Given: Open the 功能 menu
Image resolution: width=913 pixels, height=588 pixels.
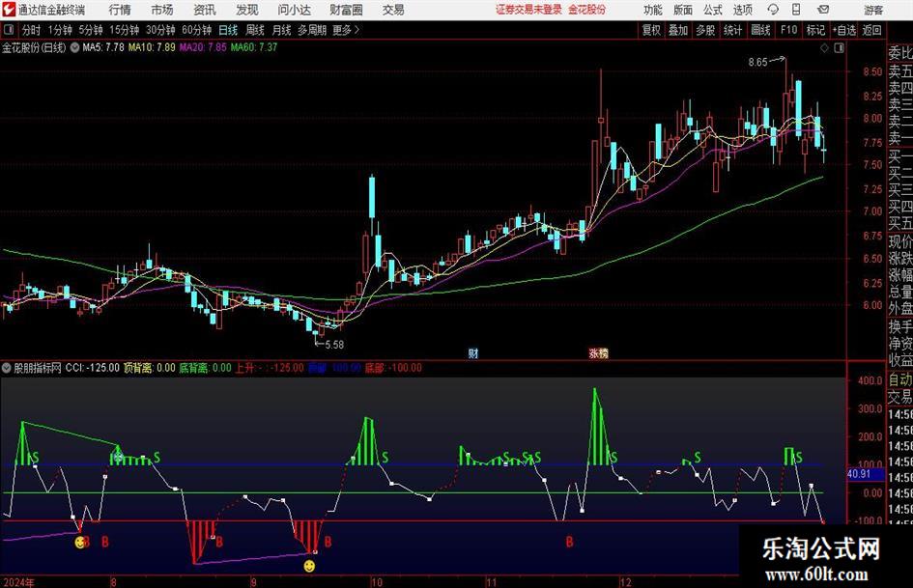Looking at the screenshot, I should pos(653,10).
